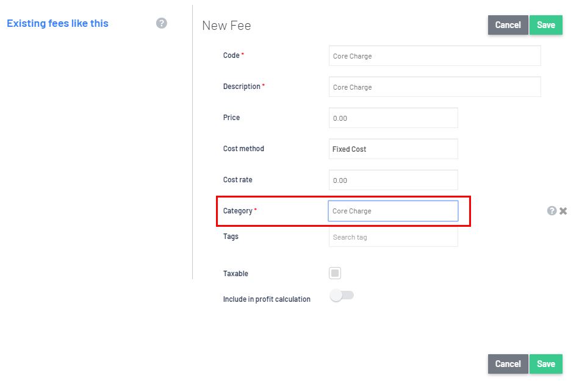Click the question mark icon next to Category
The height and width of the screenshot is (392, 579).
pyautogui.click(x=552, y=211)
